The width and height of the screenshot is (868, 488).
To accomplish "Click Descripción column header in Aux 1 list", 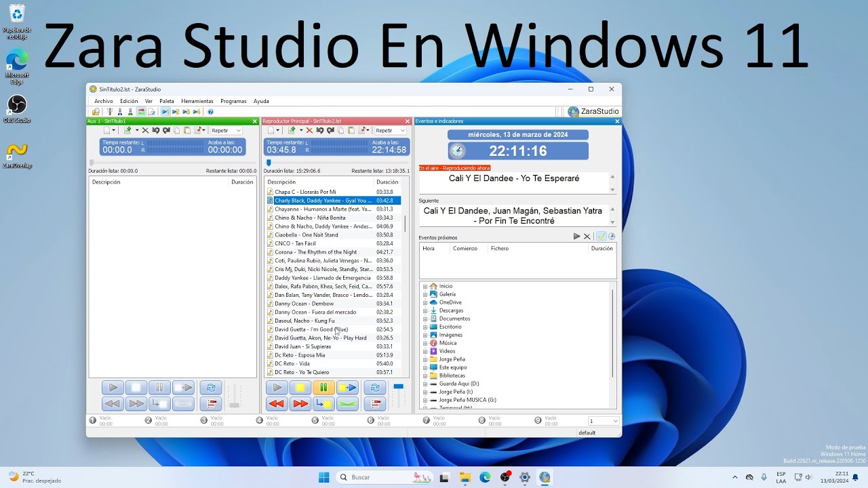I will click(x=106, y=182).
